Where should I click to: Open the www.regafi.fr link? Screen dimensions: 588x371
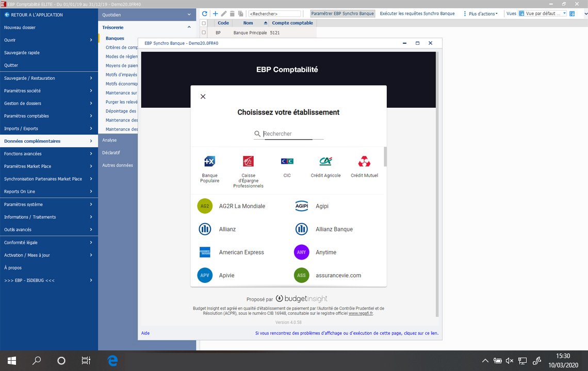[x=360, y=313]
